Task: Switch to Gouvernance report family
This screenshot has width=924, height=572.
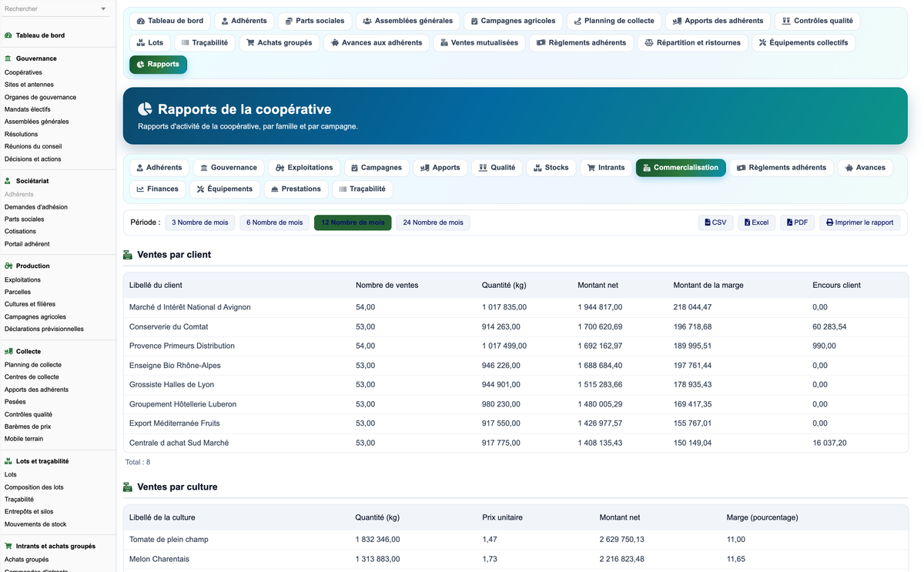Action: (229, 168)
